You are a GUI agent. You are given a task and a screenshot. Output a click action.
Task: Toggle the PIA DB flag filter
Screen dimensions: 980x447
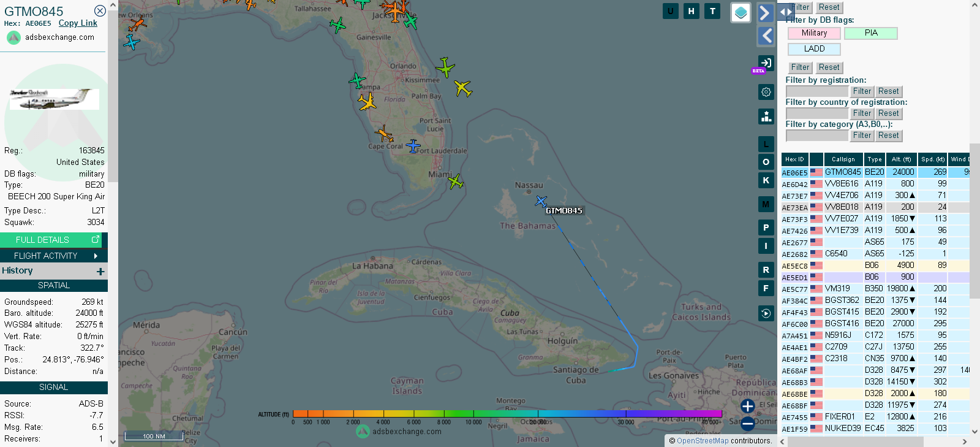coord(871,33)
